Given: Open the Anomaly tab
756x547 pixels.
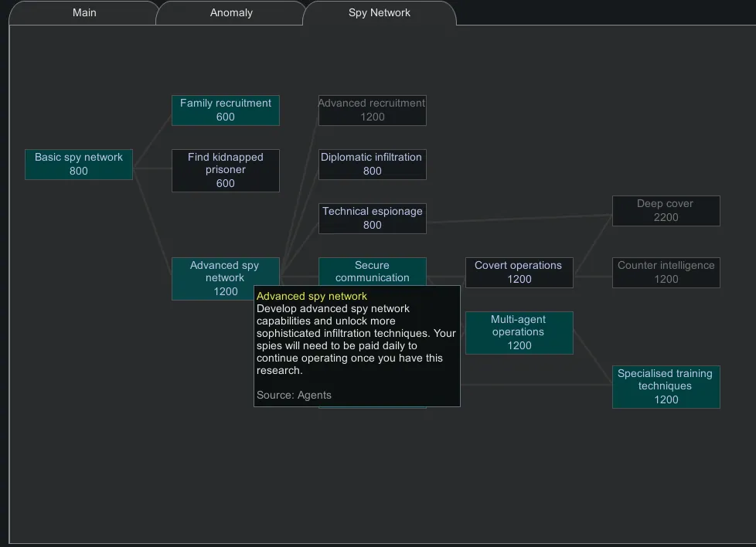Looking at the screenshot, I should pyautogui.click(x=231, y=13).
